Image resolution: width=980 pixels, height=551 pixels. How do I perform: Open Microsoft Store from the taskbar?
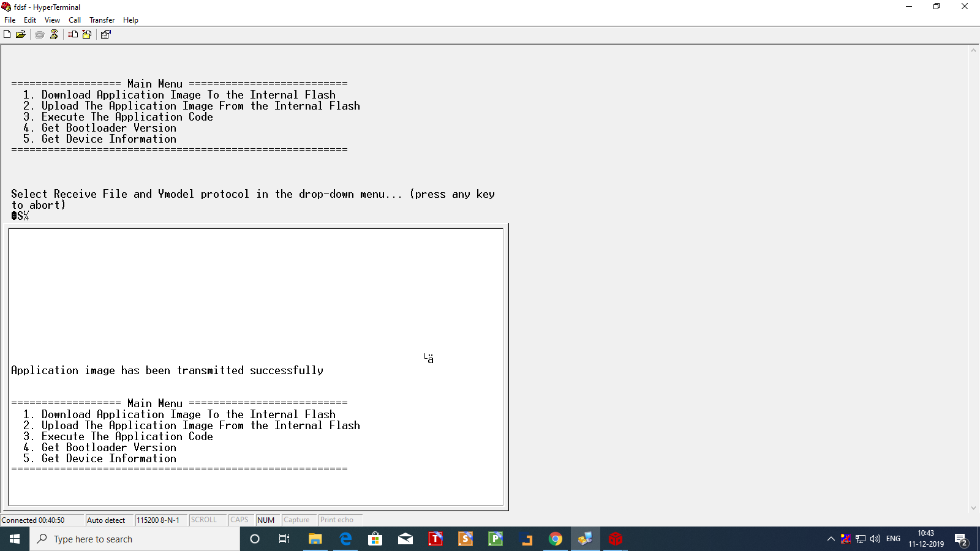375,539
